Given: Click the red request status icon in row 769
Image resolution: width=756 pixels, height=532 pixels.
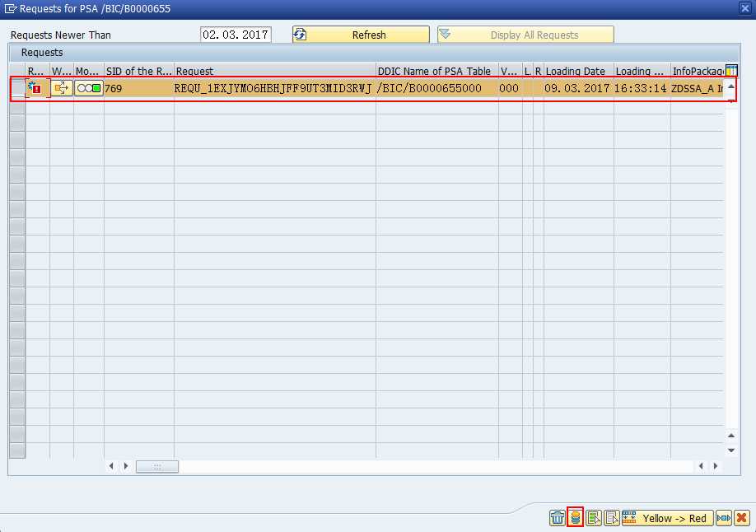Looking at the screenshot, I should pyautogui.click(x=35, y=88).
